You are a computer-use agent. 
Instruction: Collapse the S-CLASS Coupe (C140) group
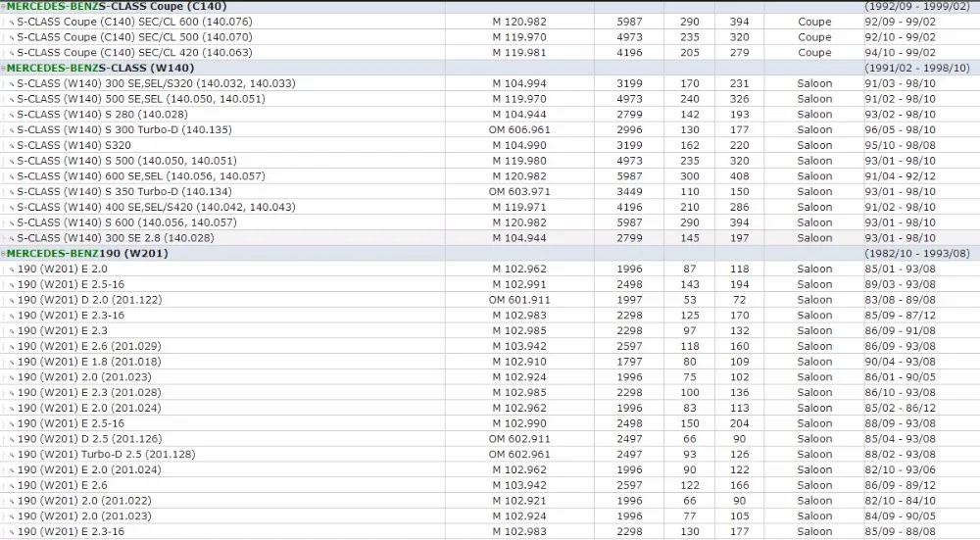3,6
